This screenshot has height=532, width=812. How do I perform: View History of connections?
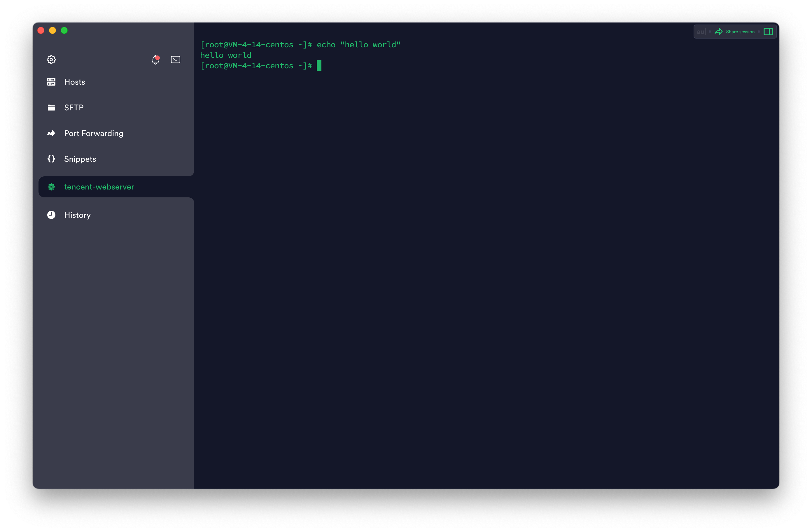[77, 215]
